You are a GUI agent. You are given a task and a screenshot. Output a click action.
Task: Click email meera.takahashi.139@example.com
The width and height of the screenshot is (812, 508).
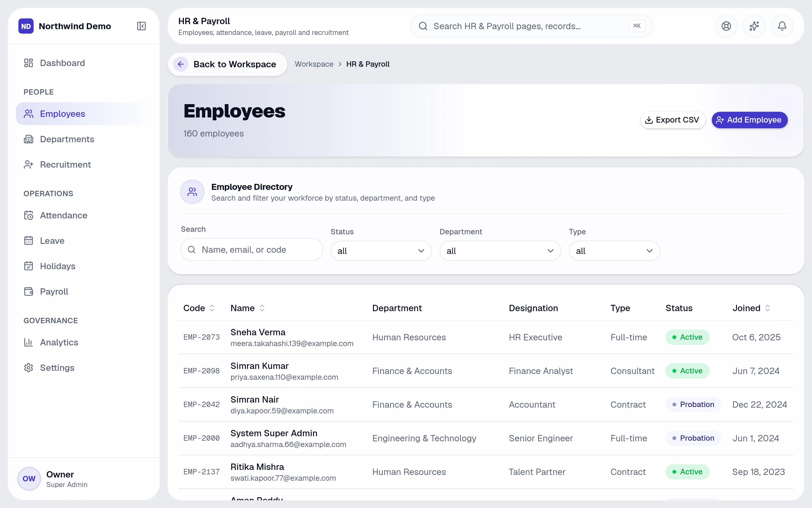pyautogui.click(x=291, y=343)
